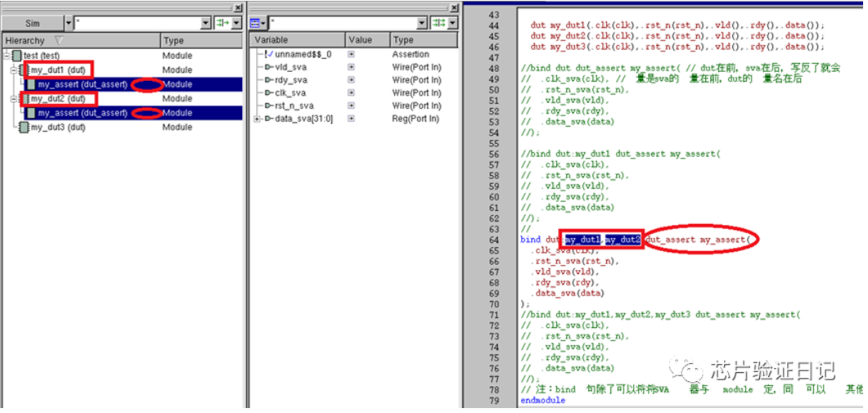Select my_dut1 (dut) in hierarchy
The width and height of the screenshot is (868, 413).
point(58,70)
